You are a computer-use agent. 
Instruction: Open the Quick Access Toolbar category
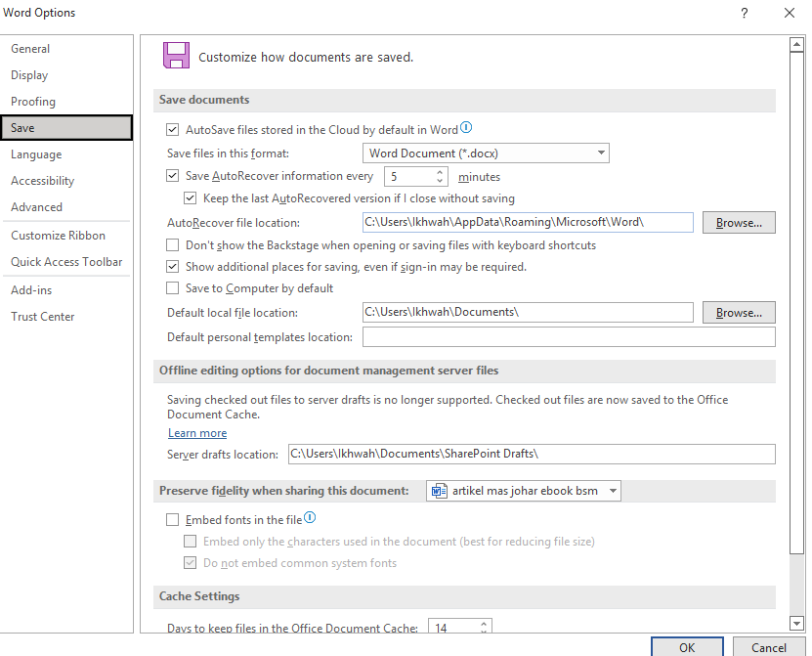coord(66,262)
